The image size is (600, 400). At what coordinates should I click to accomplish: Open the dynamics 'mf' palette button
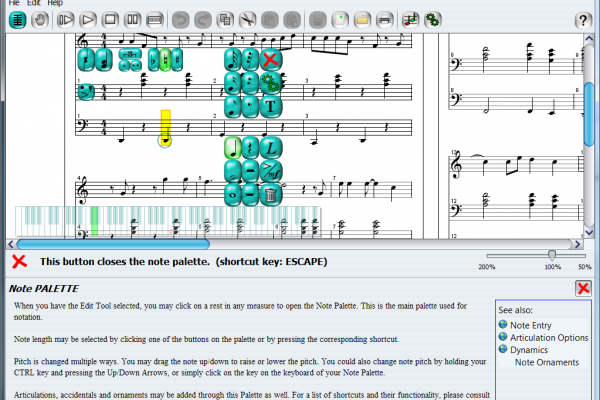tap(270, 172)
